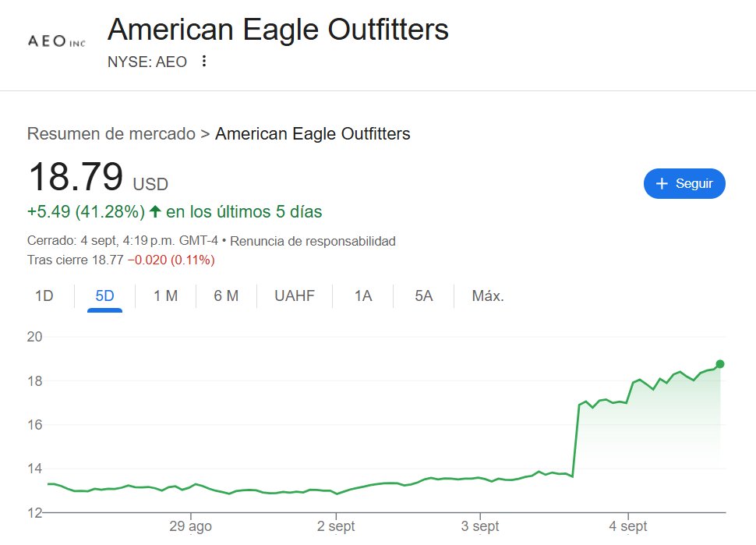Viewport: 756px width, 545px height.
Task: Click the green endpoint dot on chart
Action: 719,364
